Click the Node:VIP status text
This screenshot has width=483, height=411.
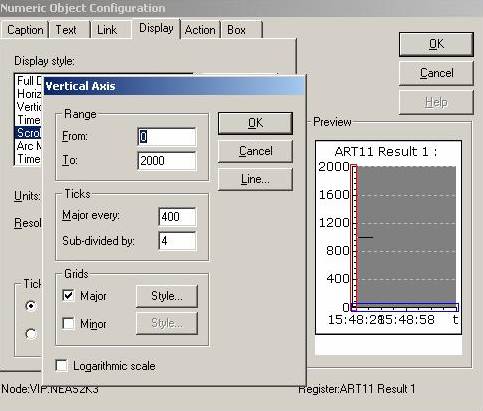50,390
